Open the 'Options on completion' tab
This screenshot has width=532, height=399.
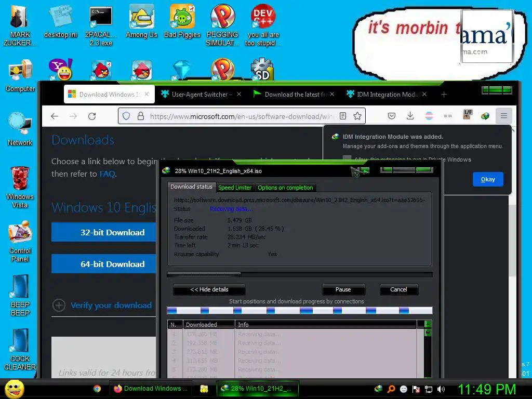285,188
